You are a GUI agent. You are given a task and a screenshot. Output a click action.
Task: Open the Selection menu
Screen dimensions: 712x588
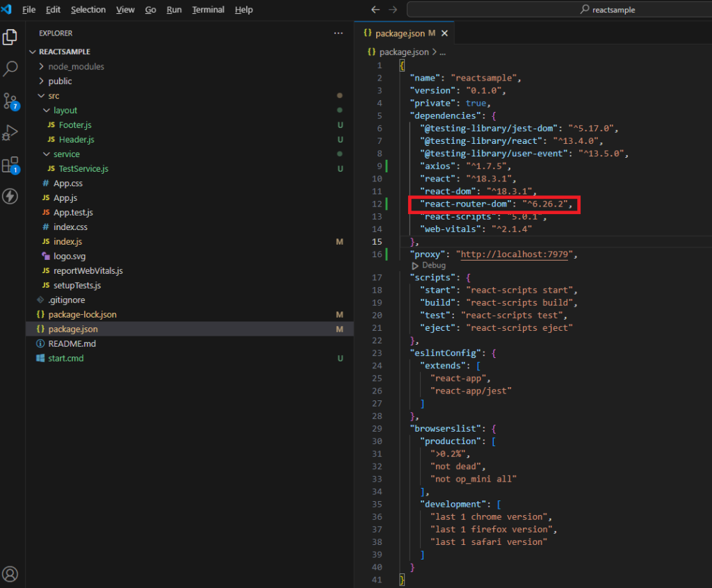[x=88, y=10]
